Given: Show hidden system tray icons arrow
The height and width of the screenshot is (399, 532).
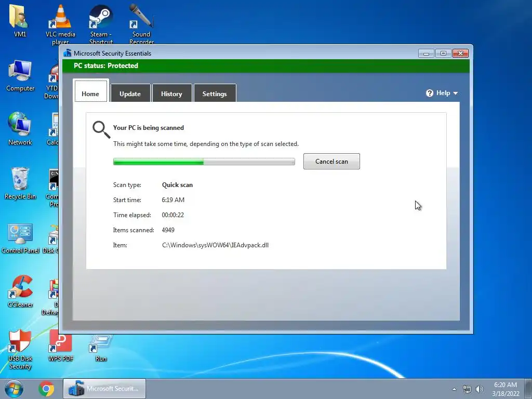Looking at the screenshot, I should [x=454, y=389].
